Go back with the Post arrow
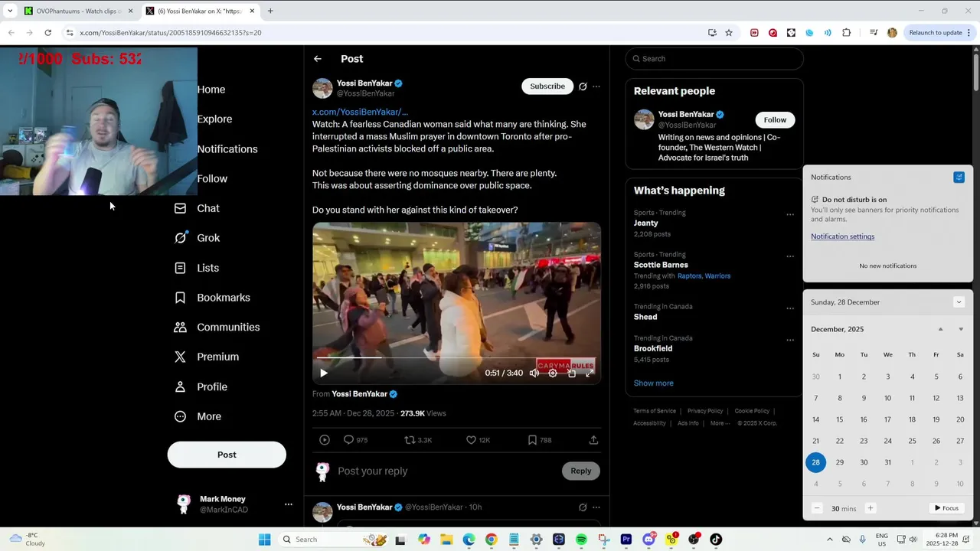980x551 pixels. (x=318, y=59)
